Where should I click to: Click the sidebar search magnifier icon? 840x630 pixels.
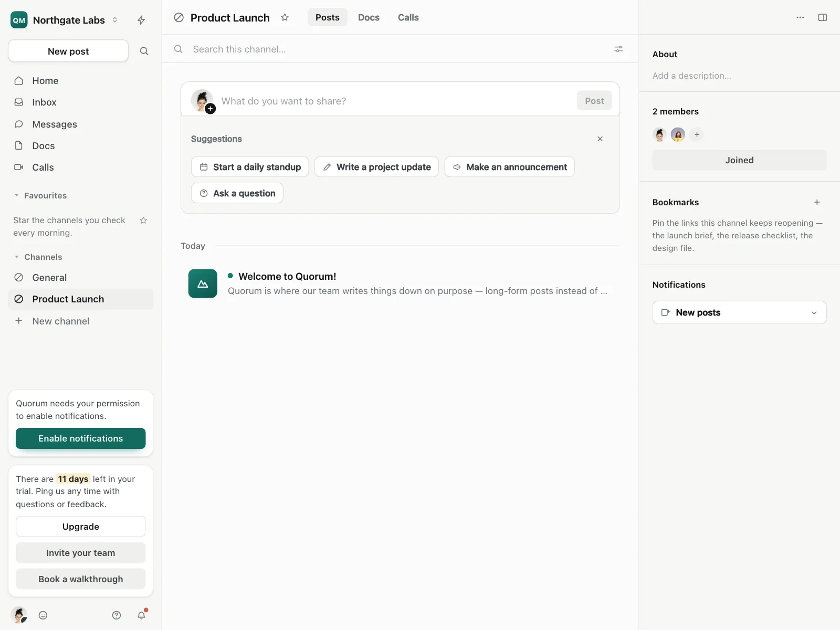click(x=144, y=51)
